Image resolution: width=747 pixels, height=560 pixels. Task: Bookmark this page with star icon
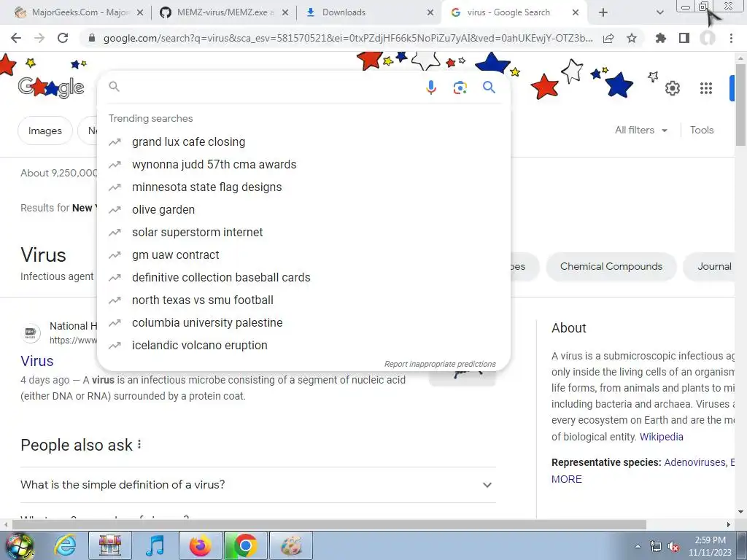(632, 39)
